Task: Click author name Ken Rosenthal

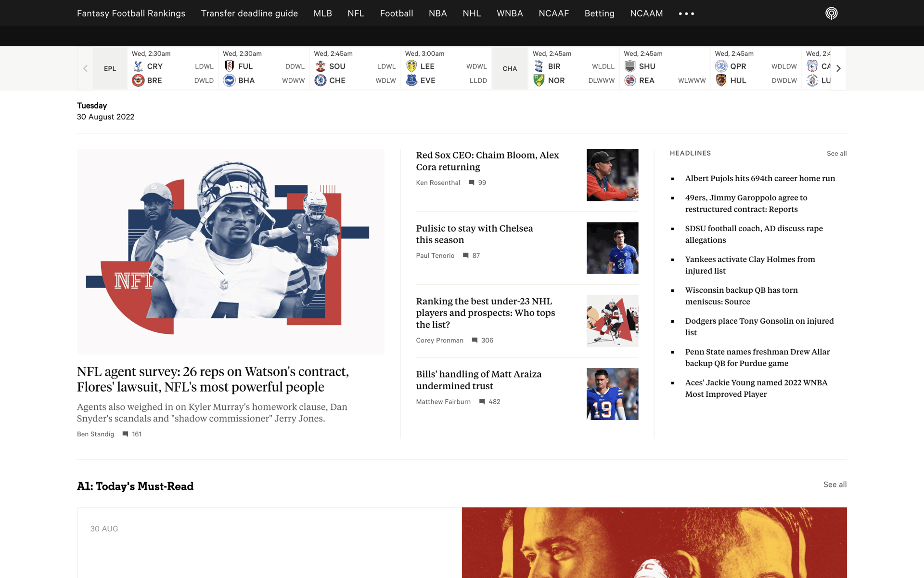Action: click(x=438, y=183)
